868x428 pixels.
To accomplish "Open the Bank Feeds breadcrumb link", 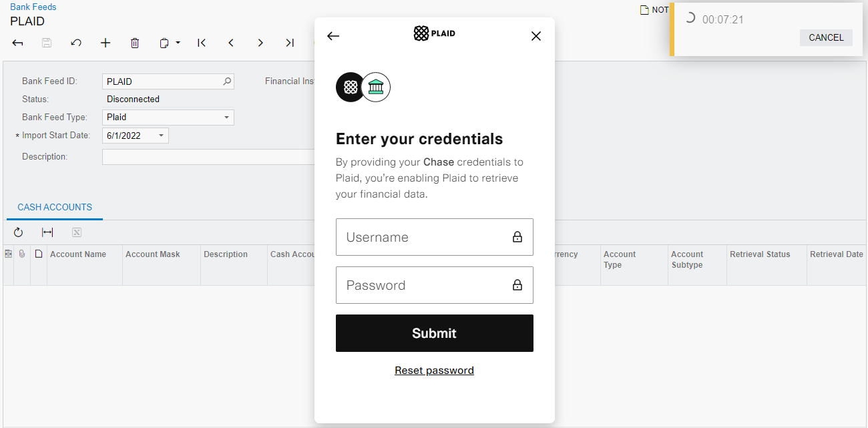I will point(33,7).
